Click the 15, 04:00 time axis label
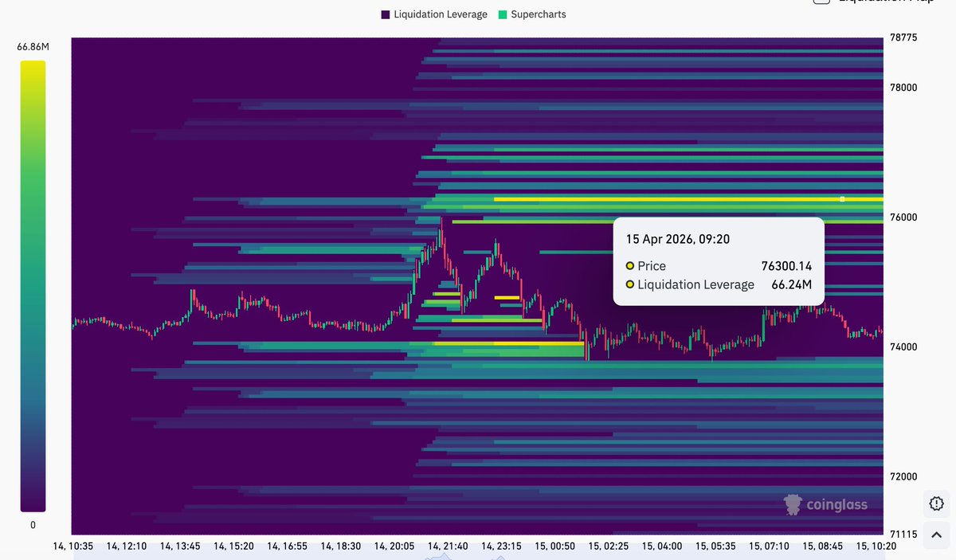The height and width of the screenshot is (560, 956). tap(662, 546)
